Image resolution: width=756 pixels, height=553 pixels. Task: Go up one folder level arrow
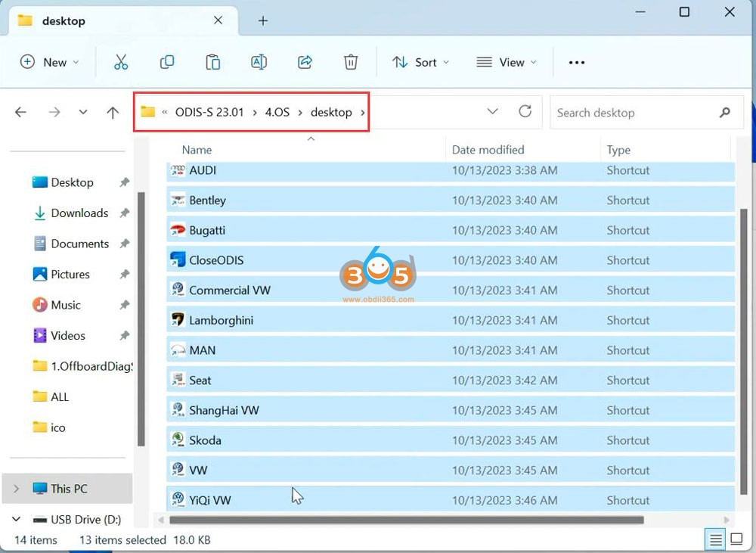113,113
